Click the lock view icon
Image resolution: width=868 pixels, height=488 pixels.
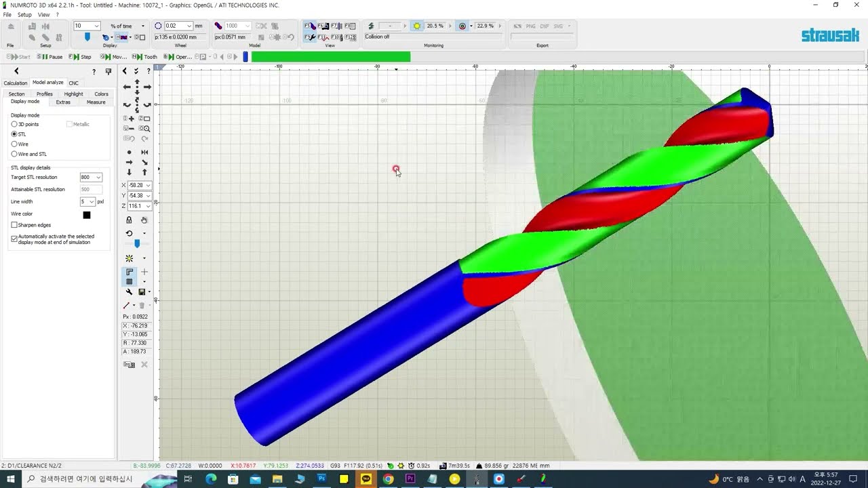coord(129,220)
